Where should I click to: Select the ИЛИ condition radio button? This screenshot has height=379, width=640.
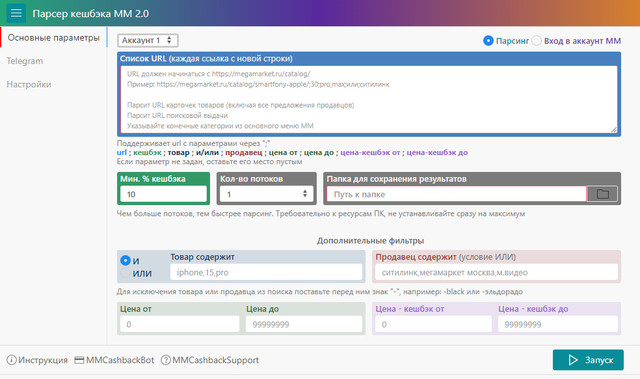(x=125, y=273)
